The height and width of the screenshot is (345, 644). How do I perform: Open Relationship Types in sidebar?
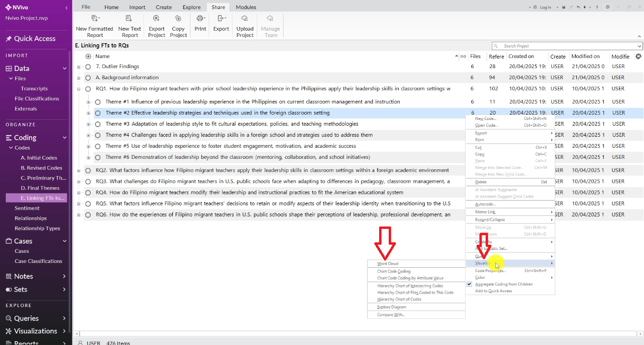[37, 228]
